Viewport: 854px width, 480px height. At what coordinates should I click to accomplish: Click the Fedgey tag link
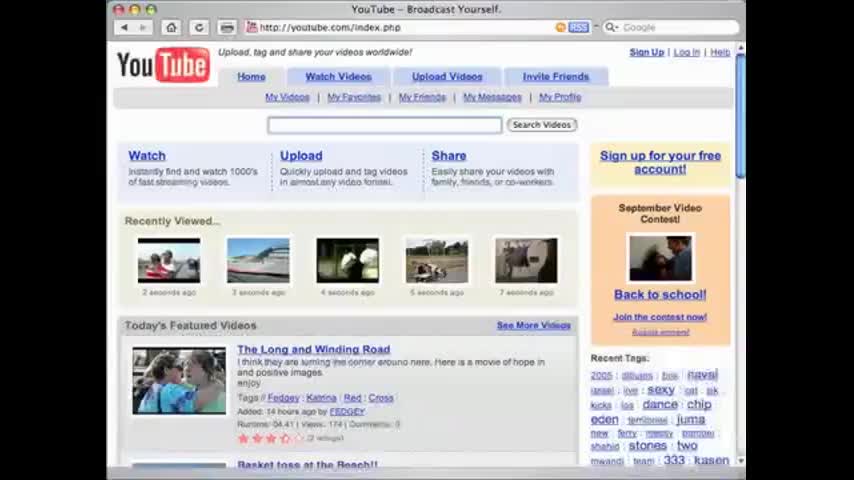(x=283, y=398)
